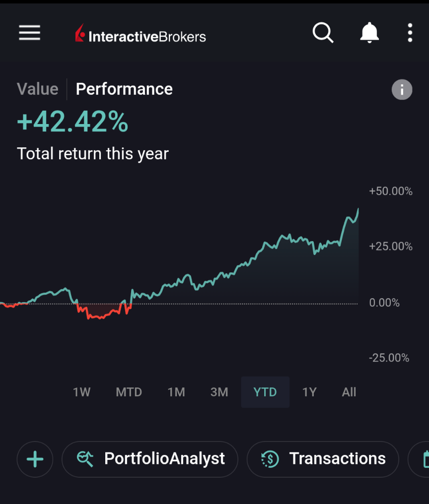Image resolution: width=429 pixels, height=504 pixels.
Task: Tap the Transactions dollar history icon
Action: [270, 459]
